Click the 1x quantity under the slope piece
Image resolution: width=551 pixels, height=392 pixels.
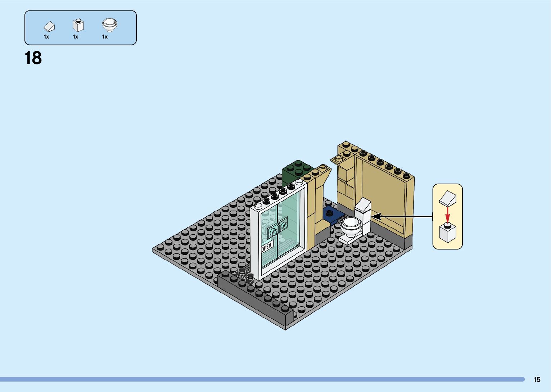pos(46,37)
